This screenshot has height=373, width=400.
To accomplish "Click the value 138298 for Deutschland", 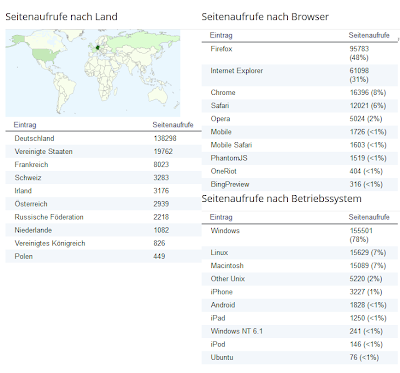I will [x=165, y=138].
